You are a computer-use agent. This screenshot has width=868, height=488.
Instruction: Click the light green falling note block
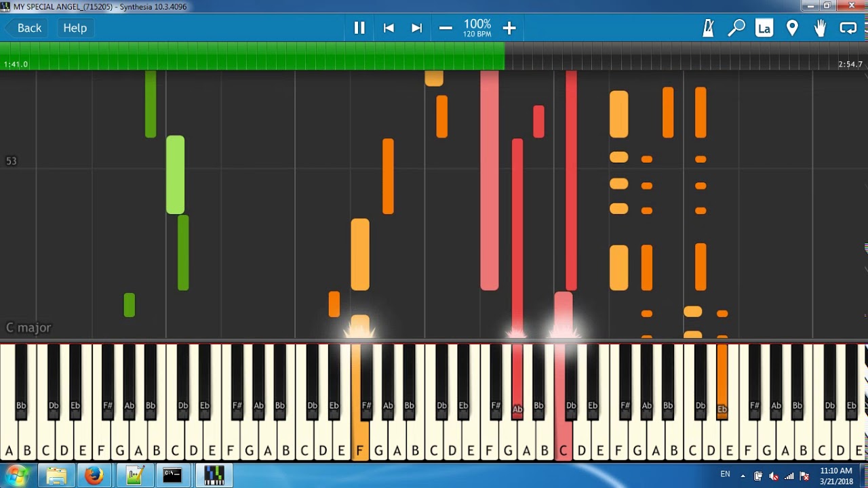click(x=176, y=175)
